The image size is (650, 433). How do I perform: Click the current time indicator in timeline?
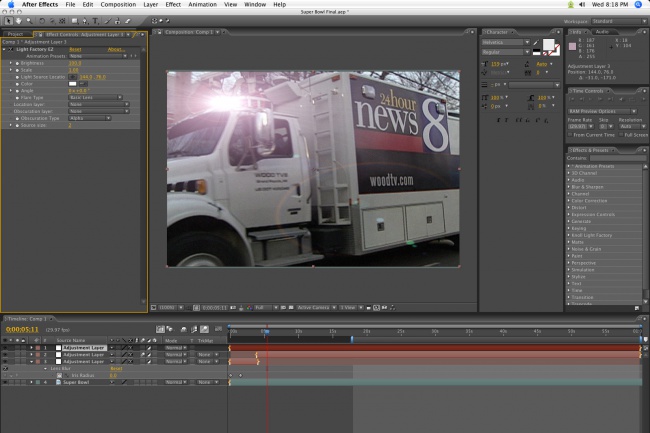[x=267, y=331]
